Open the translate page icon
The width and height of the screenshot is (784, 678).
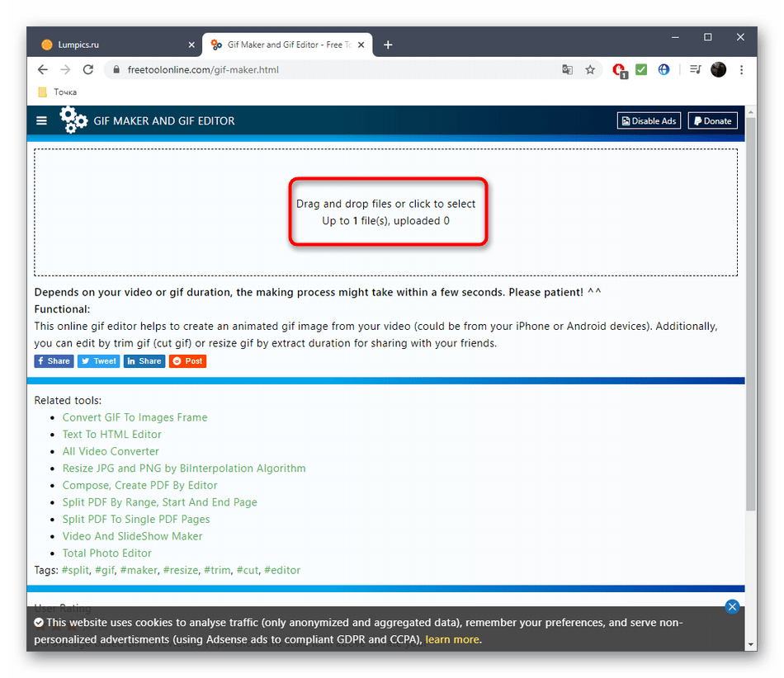(x=567, y=70)
